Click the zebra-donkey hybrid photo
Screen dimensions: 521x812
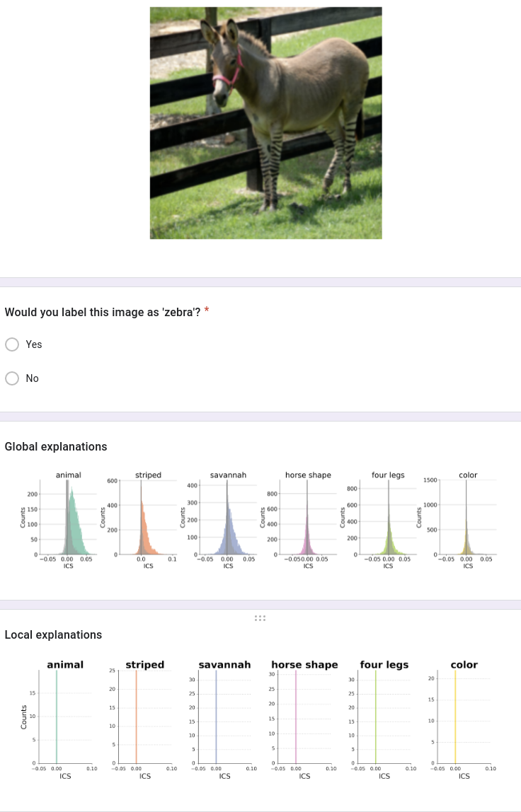(265, 123)
